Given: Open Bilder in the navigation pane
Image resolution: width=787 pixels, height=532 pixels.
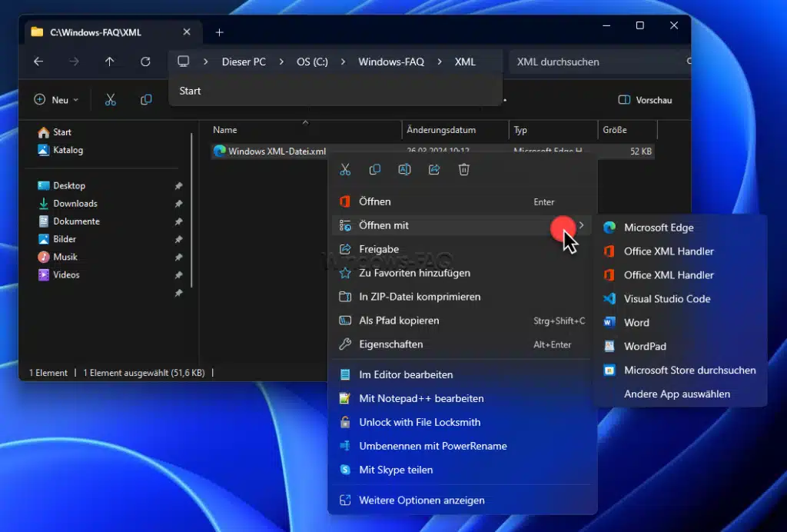Looking at the screenshot, I should point(57,239).
